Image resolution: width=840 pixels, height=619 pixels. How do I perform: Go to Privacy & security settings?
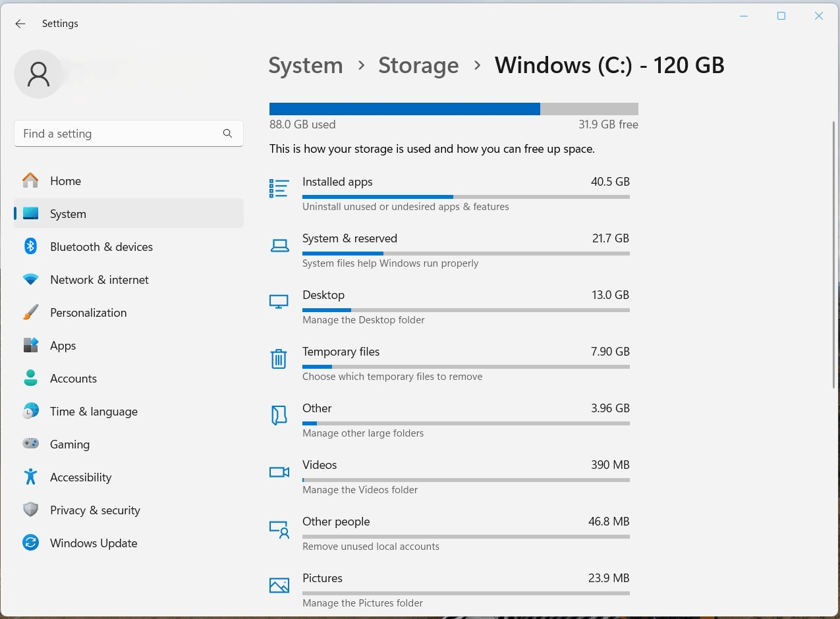coord(95,510)
